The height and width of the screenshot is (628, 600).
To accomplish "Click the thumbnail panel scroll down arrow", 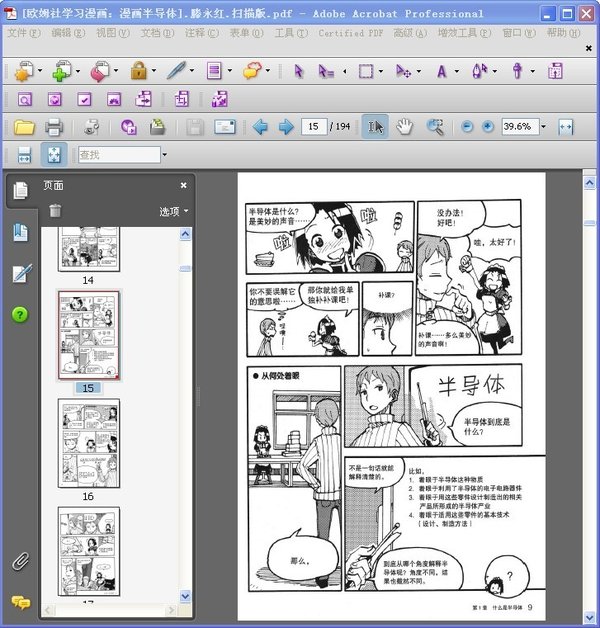I will tap(185, 597).
